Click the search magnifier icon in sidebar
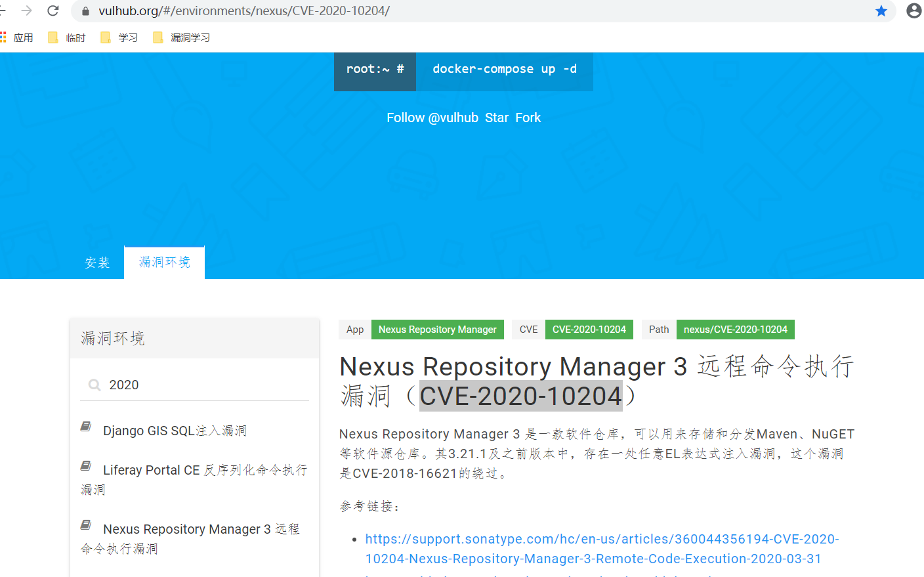924x577 pixels. click(94, 385)
